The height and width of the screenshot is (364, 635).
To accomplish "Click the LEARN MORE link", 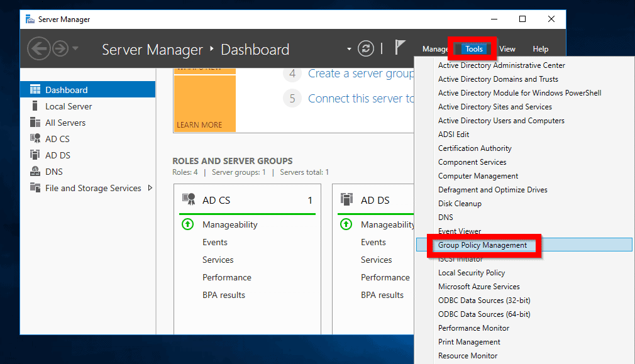I will (199, 124).
